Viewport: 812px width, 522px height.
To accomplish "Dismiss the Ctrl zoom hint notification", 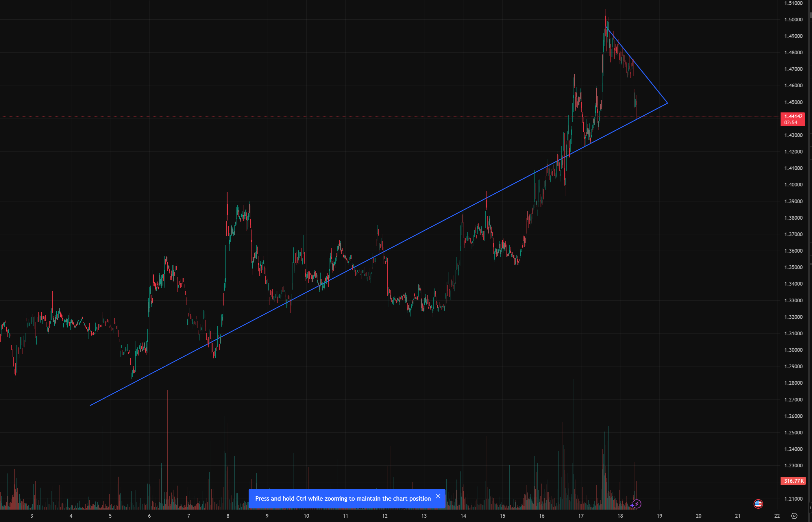I will 438,496.
